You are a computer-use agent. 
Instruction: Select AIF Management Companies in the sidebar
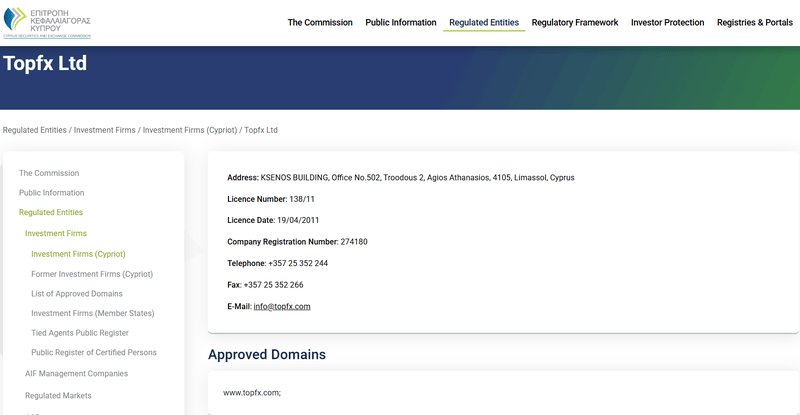[x=77, y=374]
